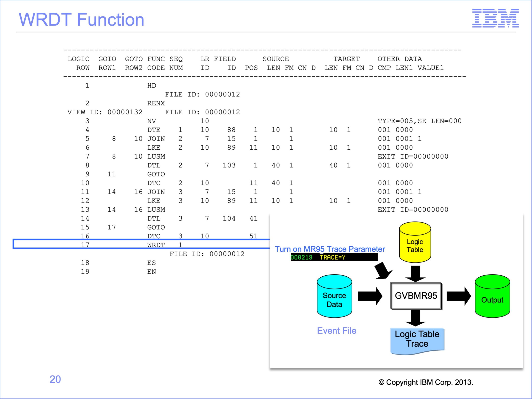Click the 'VIEW ID: 00000132' text

click(105, 112)
